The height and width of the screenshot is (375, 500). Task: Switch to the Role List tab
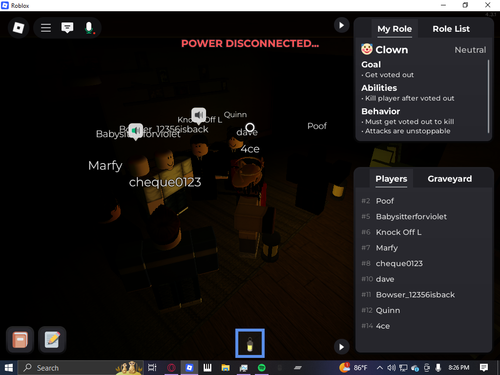[451, 29]
